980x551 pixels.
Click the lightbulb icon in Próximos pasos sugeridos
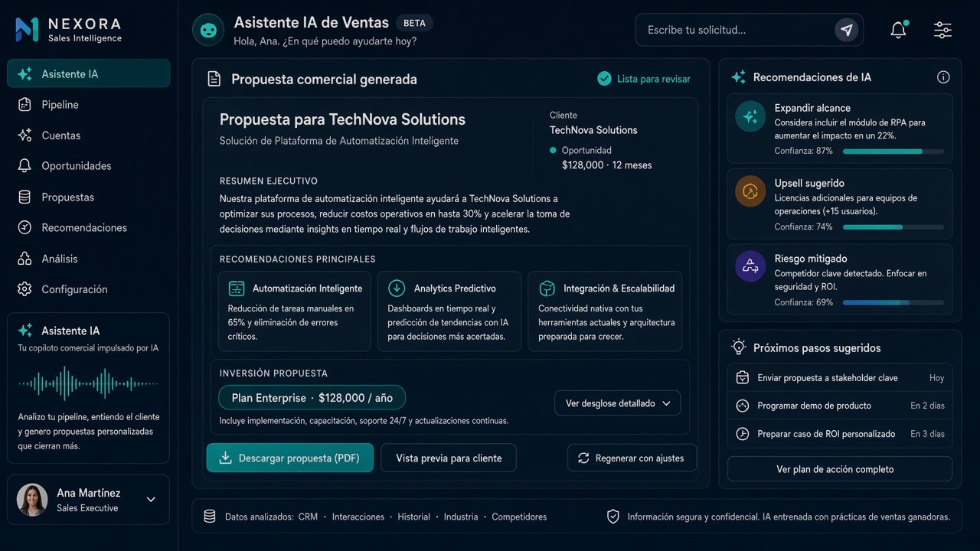click(739, 347)
